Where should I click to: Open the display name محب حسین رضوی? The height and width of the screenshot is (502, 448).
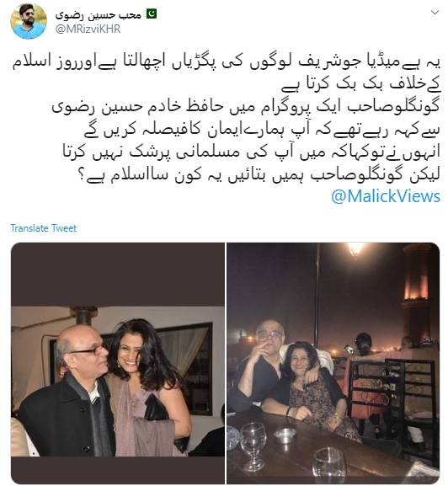point(99,14)
